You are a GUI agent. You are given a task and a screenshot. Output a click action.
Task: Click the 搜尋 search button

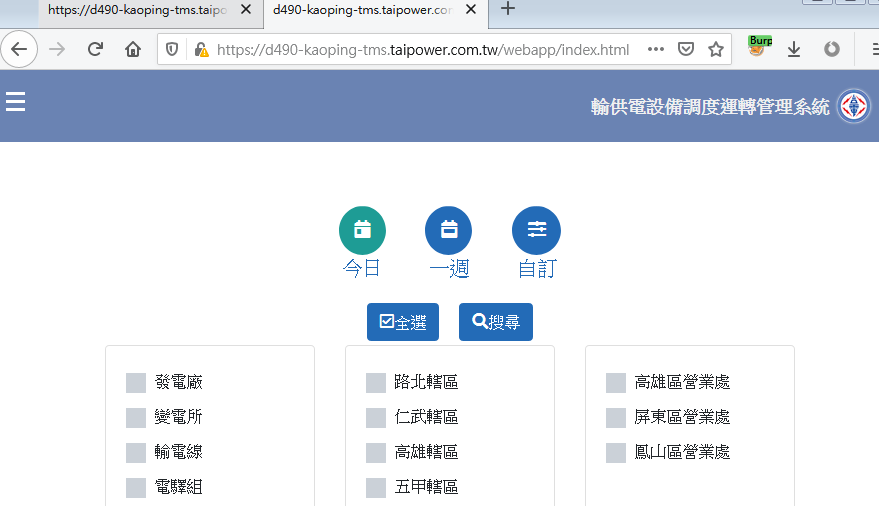496,322
